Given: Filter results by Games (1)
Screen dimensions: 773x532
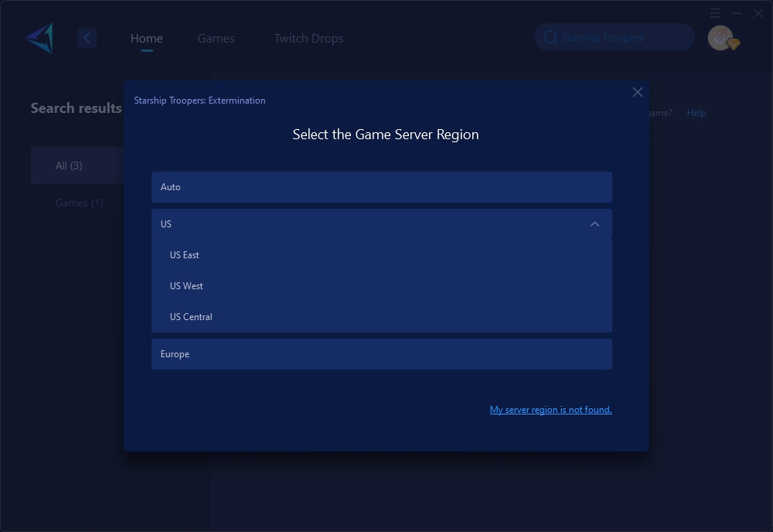Looking at the screenshot, I should (x=79, y=203).
